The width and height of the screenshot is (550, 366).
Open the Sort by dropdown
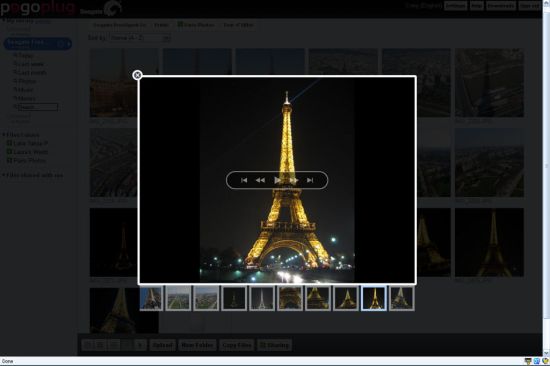click(x=140, y=38)
